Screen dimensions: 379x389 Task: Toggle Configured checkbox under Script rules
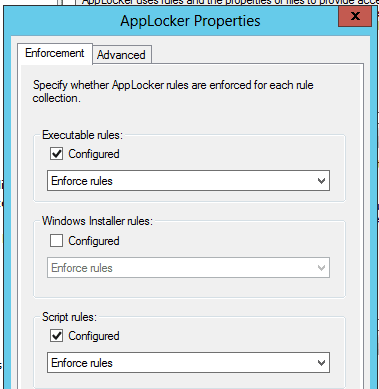pyautogui.click(x=56, y=336)
